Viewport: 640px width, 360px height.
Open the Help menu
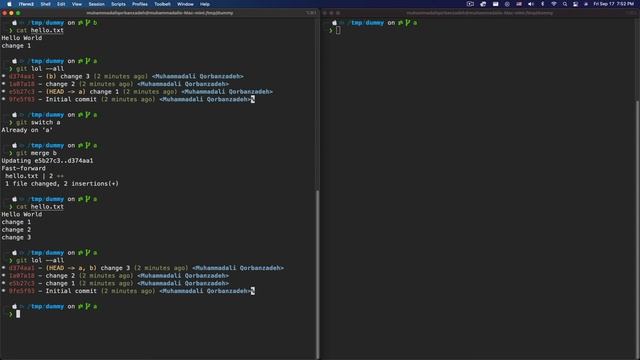(204, 4)
